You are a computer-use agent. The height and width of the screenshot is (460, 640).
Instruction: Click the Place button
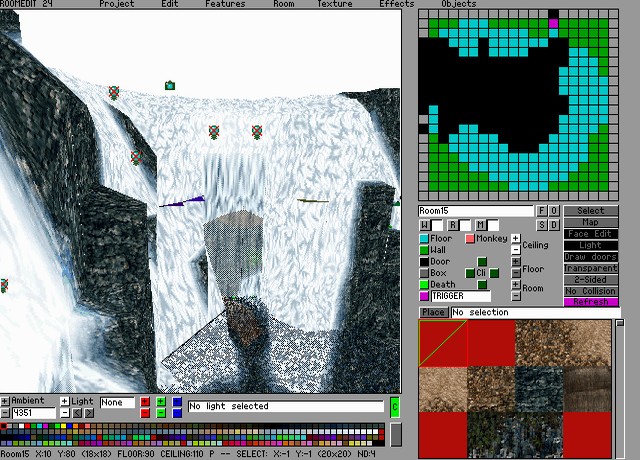(433, 313)
